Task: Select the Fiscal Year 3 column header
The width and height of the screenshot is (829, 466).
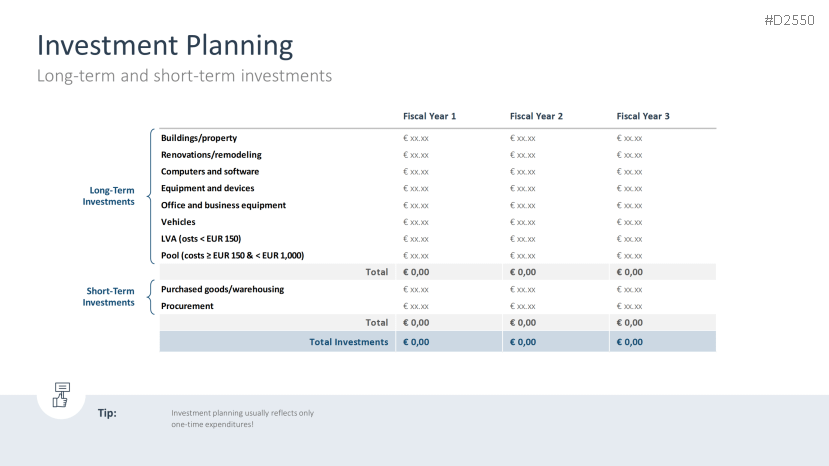Action: tap(643, 117)
